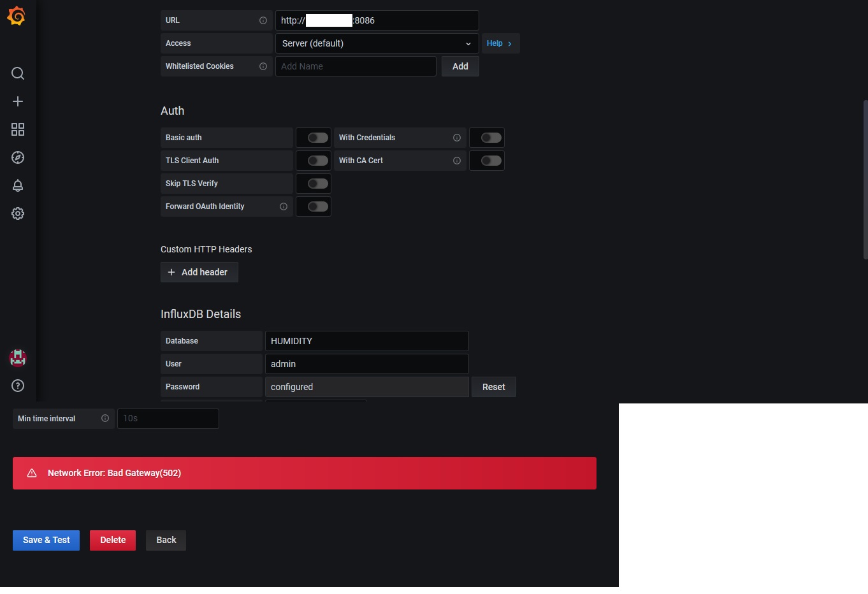The image size is (868, 594).
Task: Open the Explore compass icon
Action: [x=18, y=157]
